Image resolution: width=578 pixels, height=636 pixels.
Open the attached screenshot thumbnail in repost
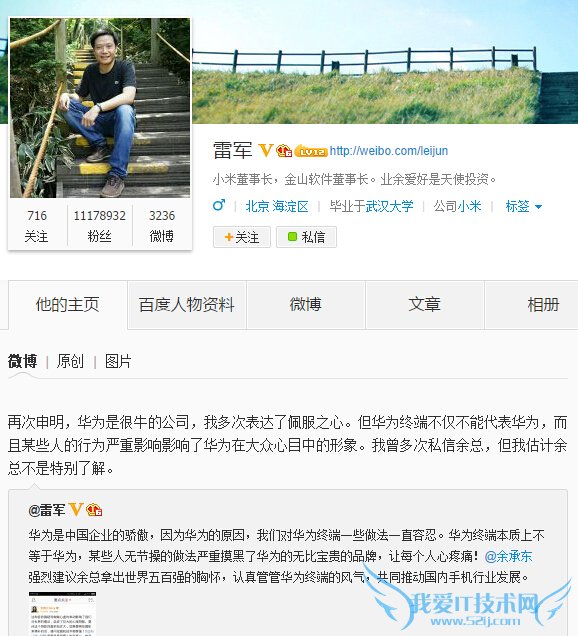click(62, 614)
